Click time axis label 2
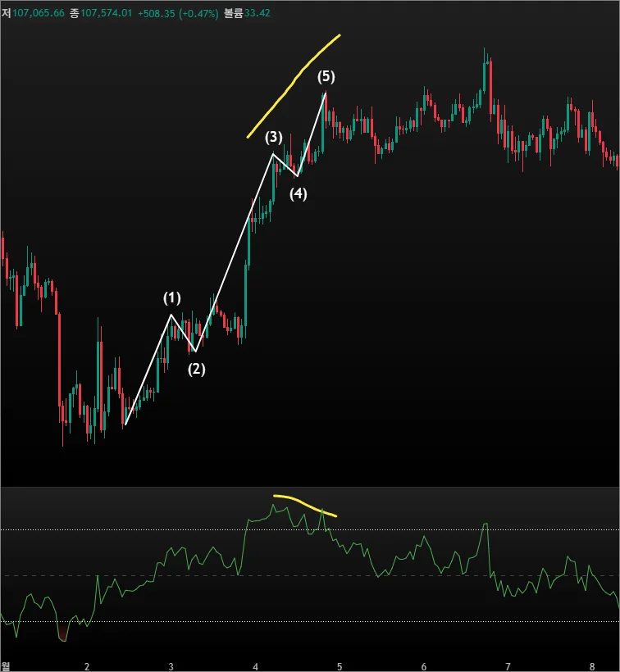 click(x=87, y=666)
